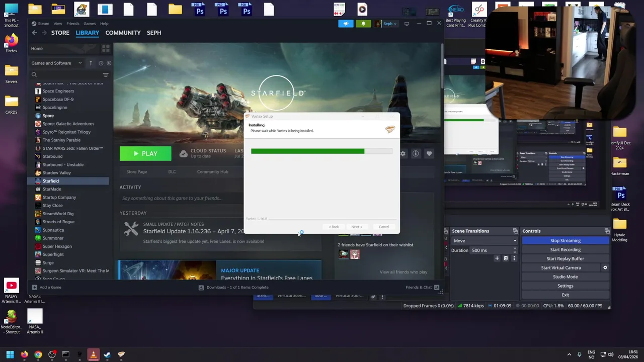The width and height of the screenshot is (644, 362).
Task: Pop out Scene Transitions dock
Action: pos(515,231)
